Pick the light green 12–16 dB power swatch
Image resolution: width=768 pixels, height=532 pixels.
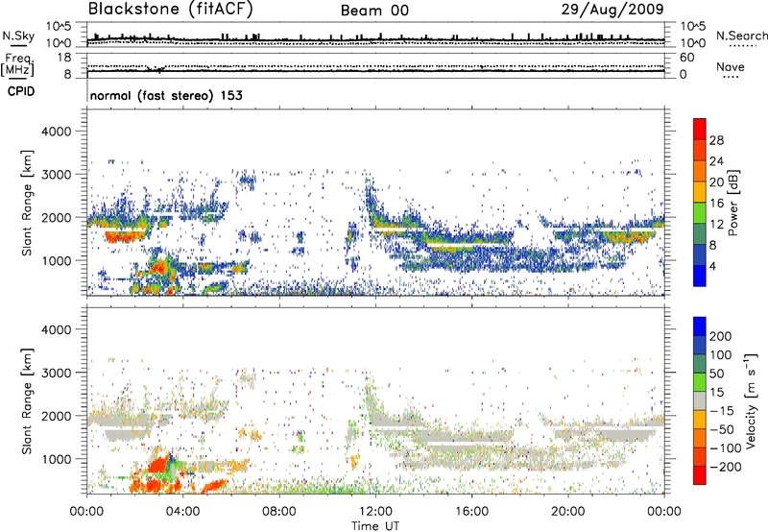(x=700, y=213)
